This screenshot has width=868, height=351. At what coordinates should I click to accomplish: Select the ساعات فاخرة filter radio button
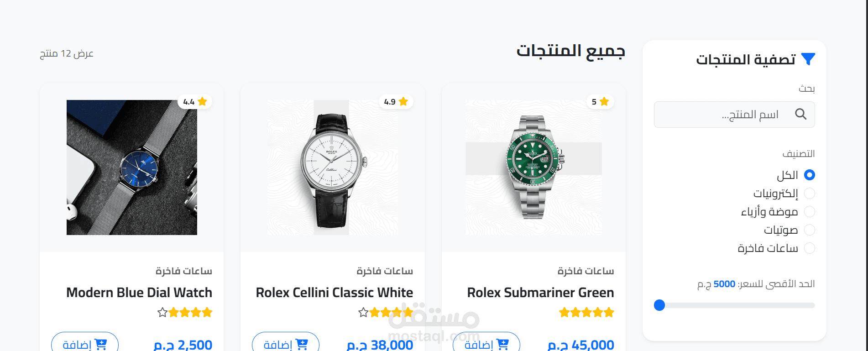[x=810, y=248]
